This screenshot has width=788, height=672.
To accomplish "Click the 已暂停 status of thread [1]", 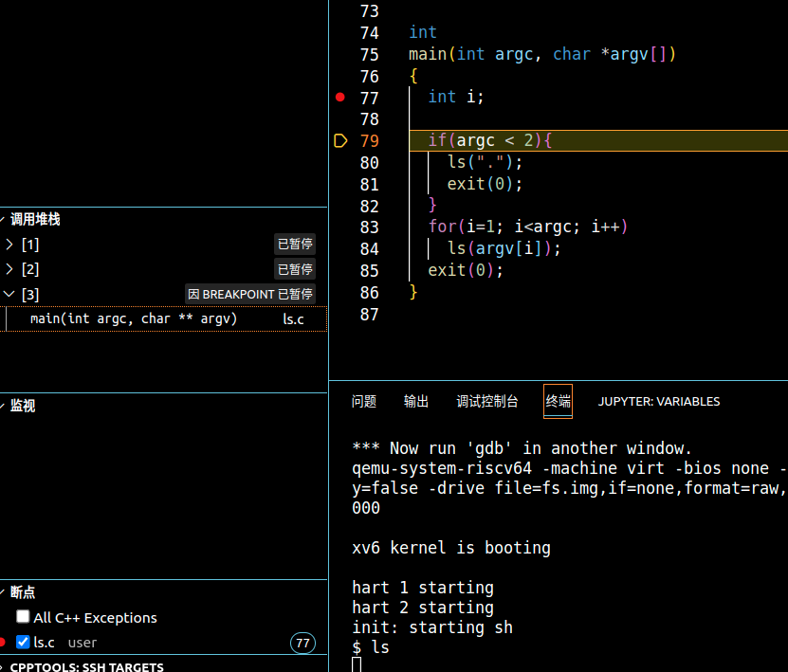I will tap(295, 245).
